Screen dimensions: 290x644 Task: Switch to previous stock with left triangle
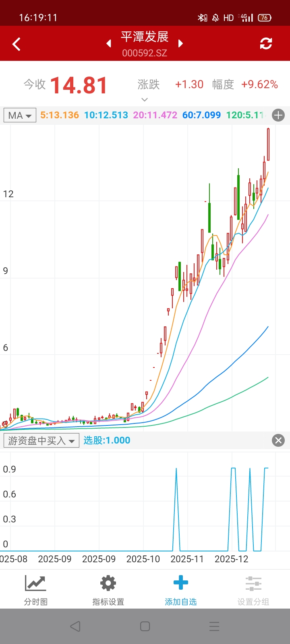tap(109, 43)
